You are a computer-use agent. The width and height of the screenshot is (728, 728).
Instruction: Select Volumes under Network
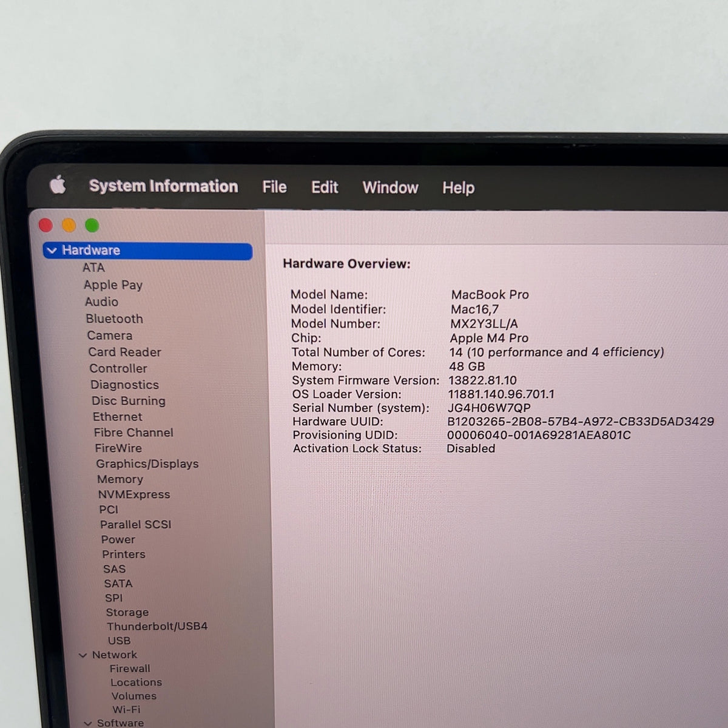coord(133,696)
